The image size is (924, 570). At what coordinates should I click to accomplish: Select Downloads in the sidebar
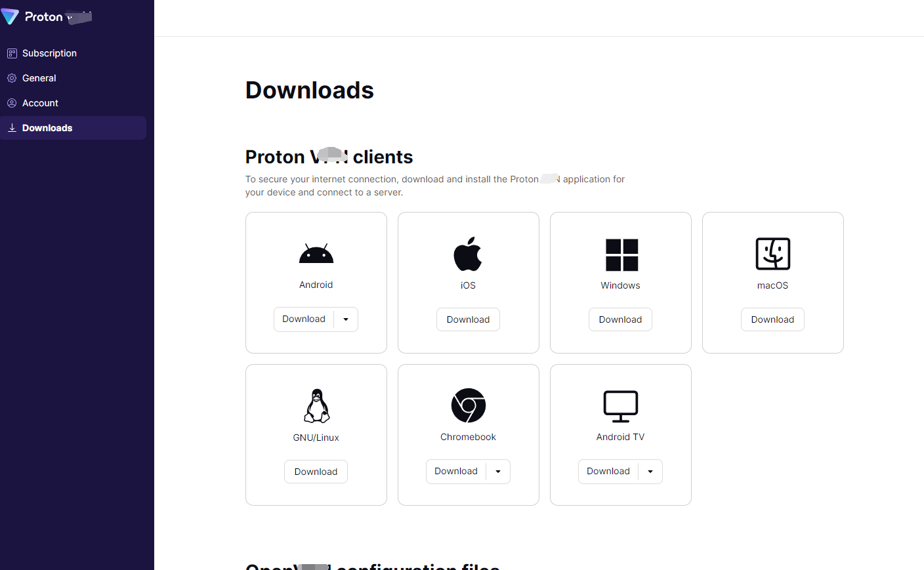pos(73,128)
